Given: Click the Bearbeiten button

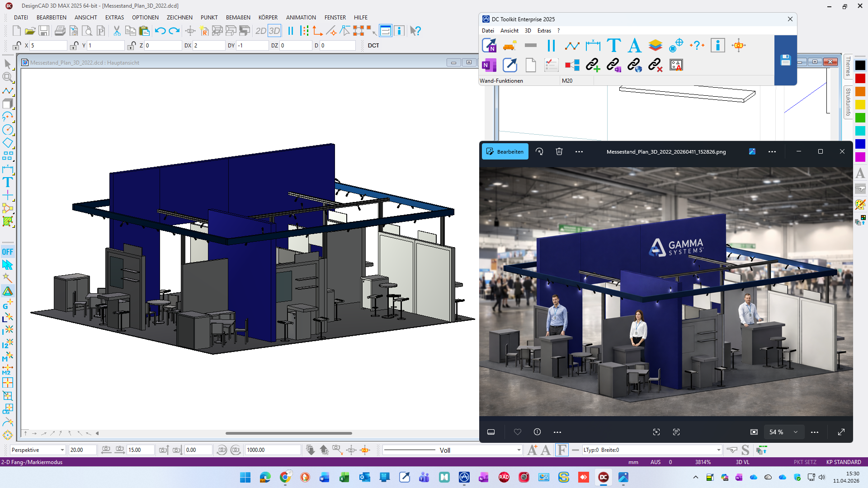Looking at the screenshot, I should pos(505,152).
